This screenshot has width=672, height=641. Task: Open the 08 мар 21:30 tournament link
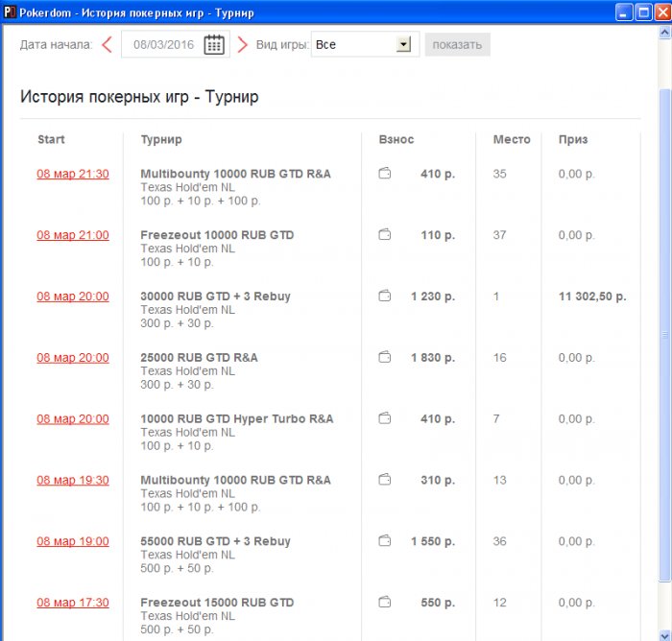coord(73,174)
